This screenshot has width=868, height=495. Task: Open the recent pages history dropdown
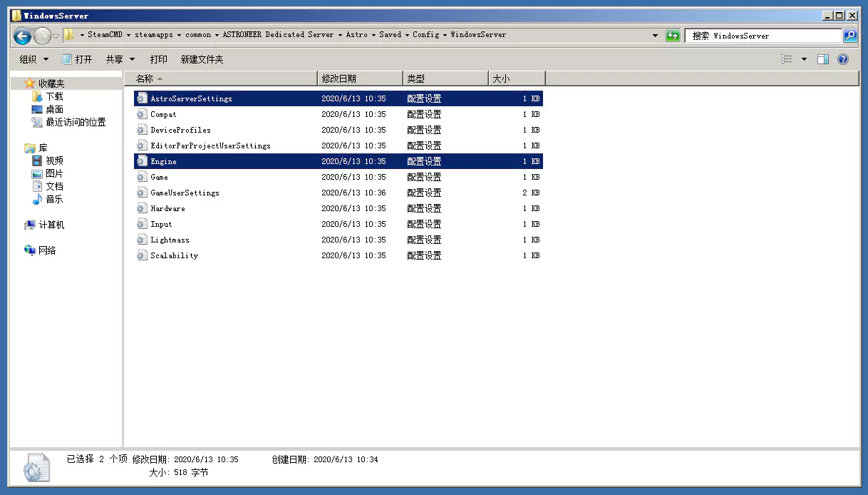(x=56, y=36)
